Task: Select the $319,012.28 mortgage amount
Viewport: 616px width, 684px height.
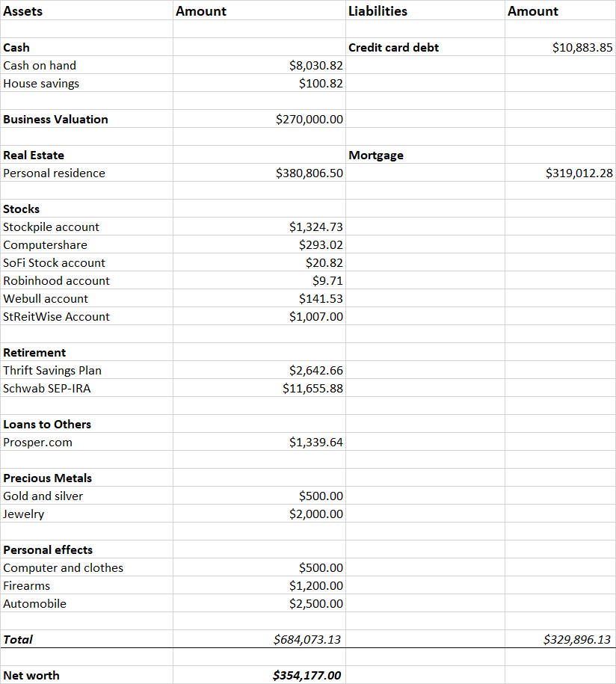Action: [579, 173]
